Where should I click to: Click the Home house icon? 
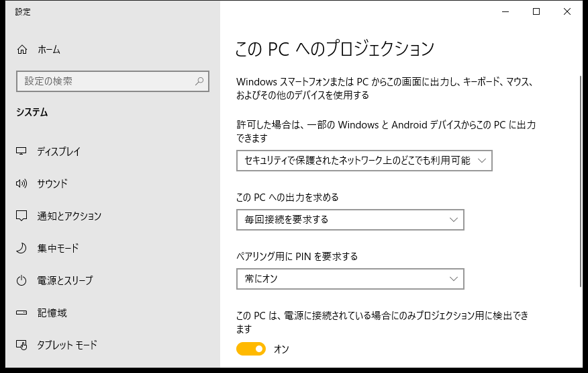point(22,50)
